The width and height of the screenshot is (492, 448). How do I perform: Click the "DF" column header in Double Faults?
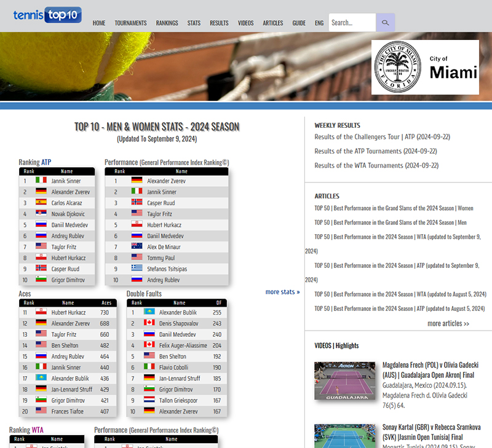pyautogui.click(x=219, y=303)
